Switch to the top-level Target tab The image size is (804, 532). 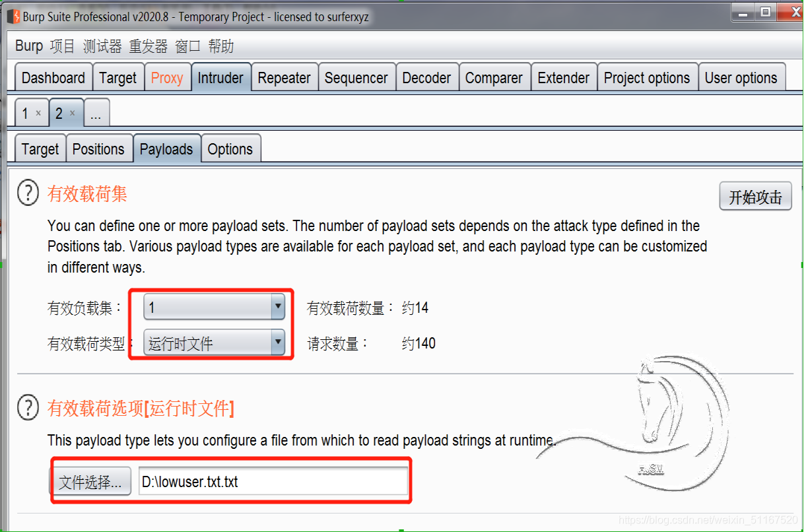coord(117,78)
